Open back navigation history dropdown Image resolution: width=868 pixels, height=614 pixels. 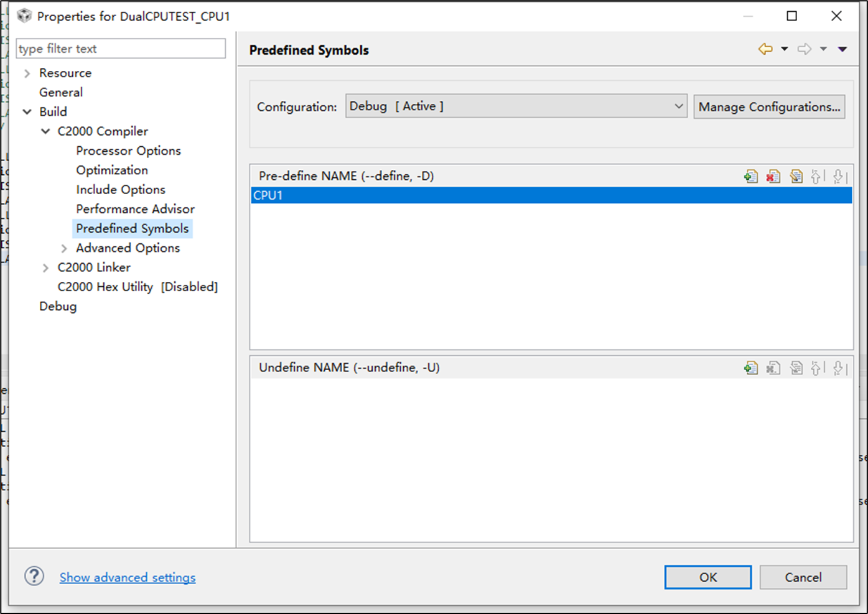tap(785, 49)
